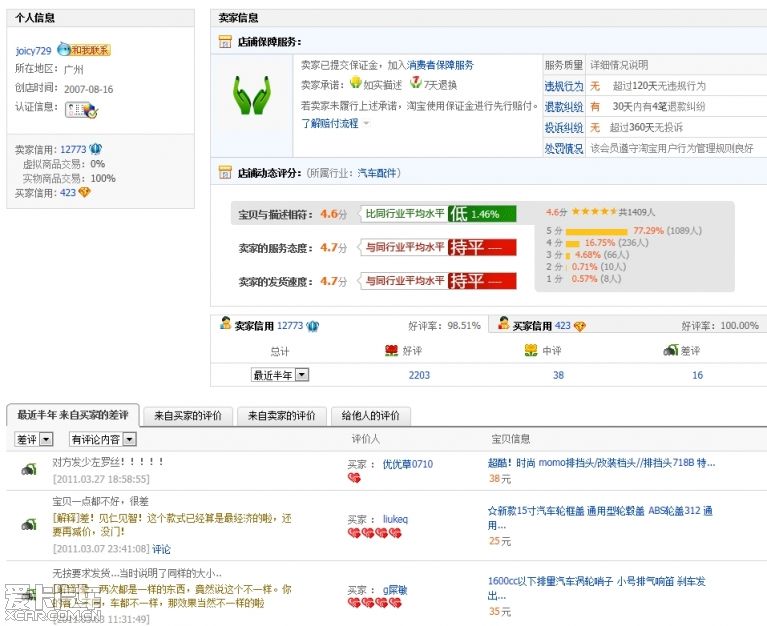Open the 有评论内容 filter dropdown
Screen dimensions: 767x626
(x=103, y=439)
